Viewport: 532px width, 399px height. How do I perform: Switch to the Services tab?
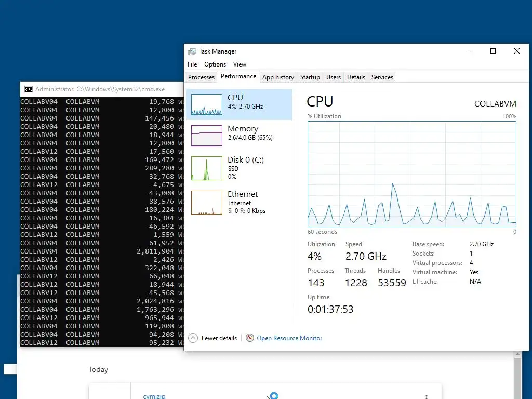pyautogui.click(x=382, y=77)
